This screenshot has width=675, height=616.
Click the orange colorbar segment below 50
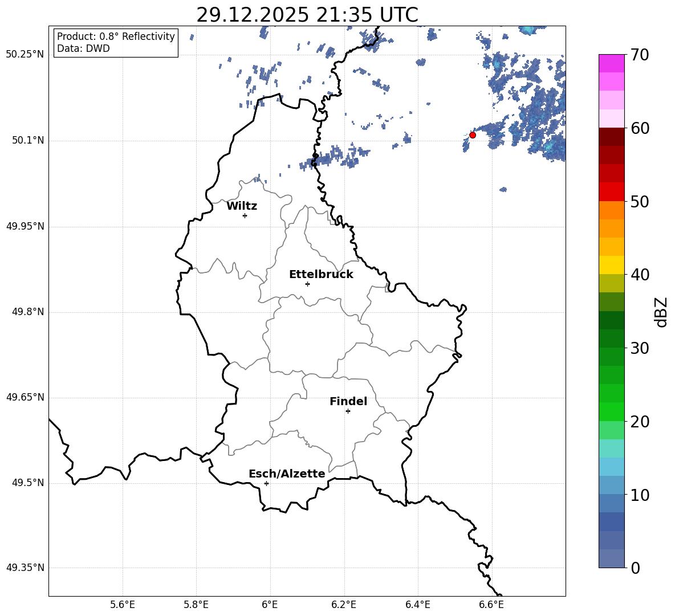click(x=612, y=210)
